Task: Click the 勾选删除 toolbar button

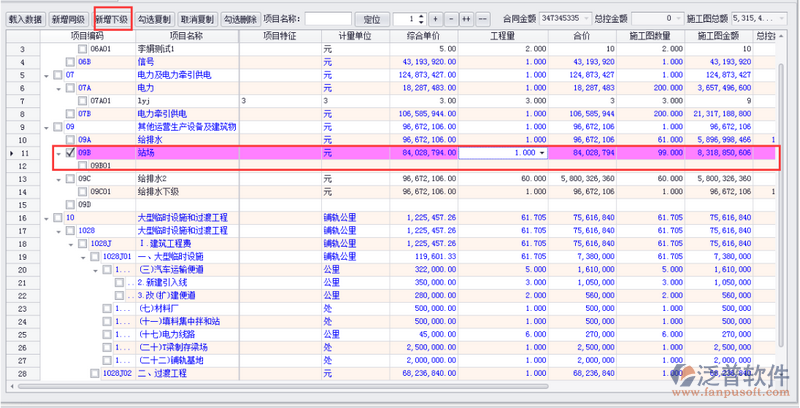Action: pos(240,19)
